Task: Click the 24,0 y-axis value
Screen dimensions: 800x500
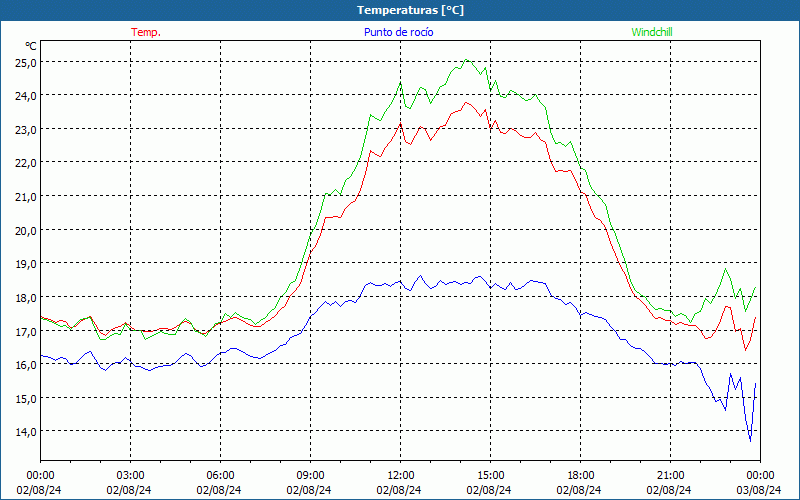Action: (26, 96)
